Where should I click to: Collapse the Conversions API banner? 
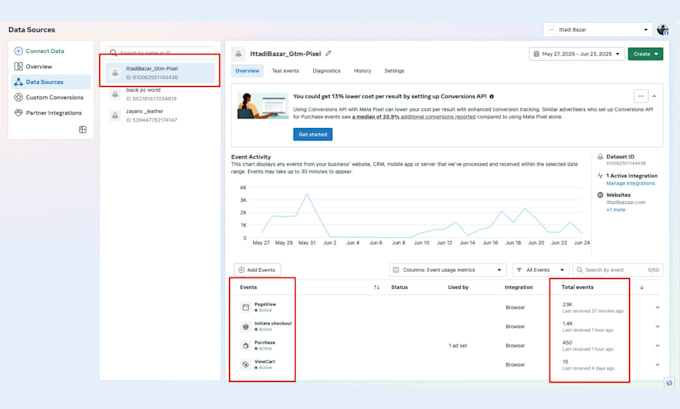tap(654, 96)
